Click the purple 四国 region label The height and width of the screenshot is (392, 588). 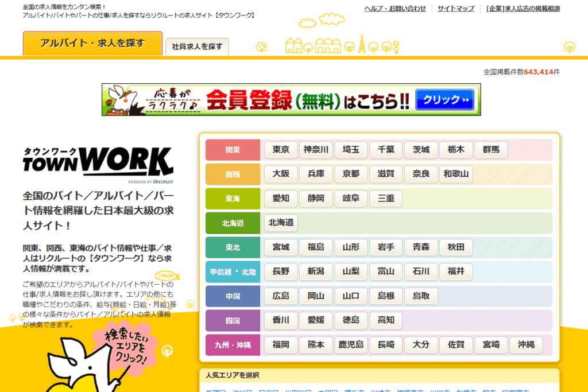tap(233, 321)
